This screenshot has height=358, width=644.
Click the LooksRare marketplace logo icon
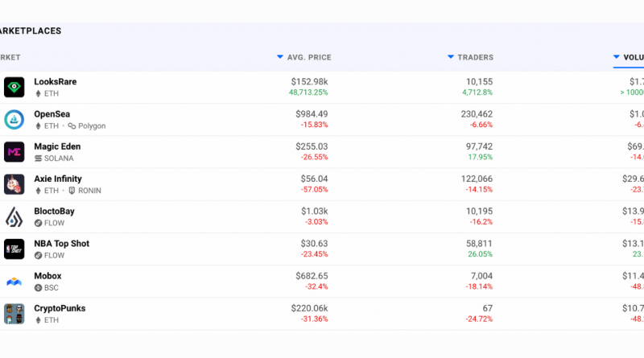point(14,88)
